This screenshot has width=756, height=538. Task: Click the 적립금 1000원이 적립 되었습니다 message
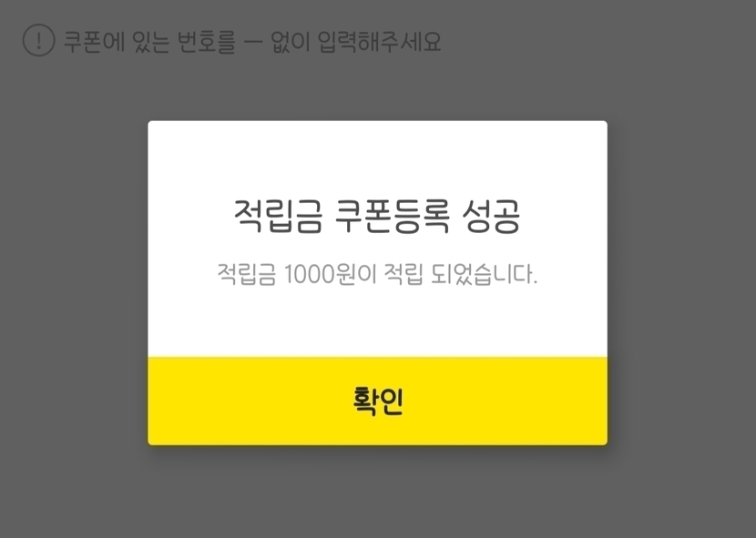[377, 274]
